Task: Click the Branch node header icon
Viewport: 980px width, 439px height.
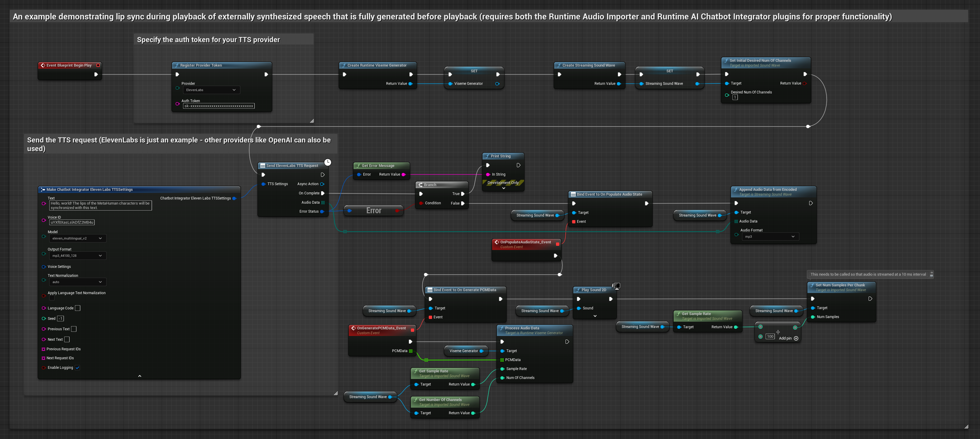Action: click(420, 185)
